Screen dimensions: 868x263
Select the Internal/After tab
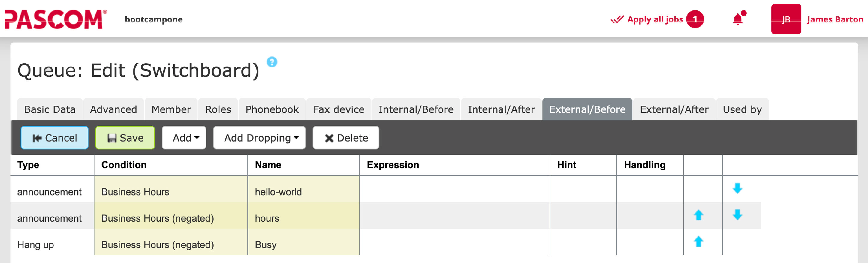[502, 109]
